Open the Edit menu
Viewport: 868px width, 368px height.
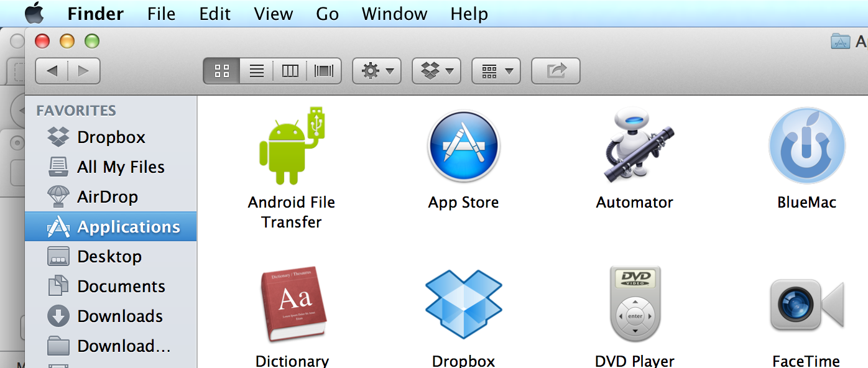pyautogui.click(x=215, y=14)
